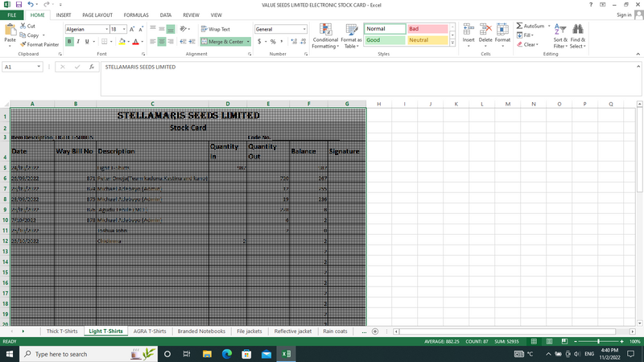Click the Insert Function fx icon

pyautogui.click(x=92, y=67)
